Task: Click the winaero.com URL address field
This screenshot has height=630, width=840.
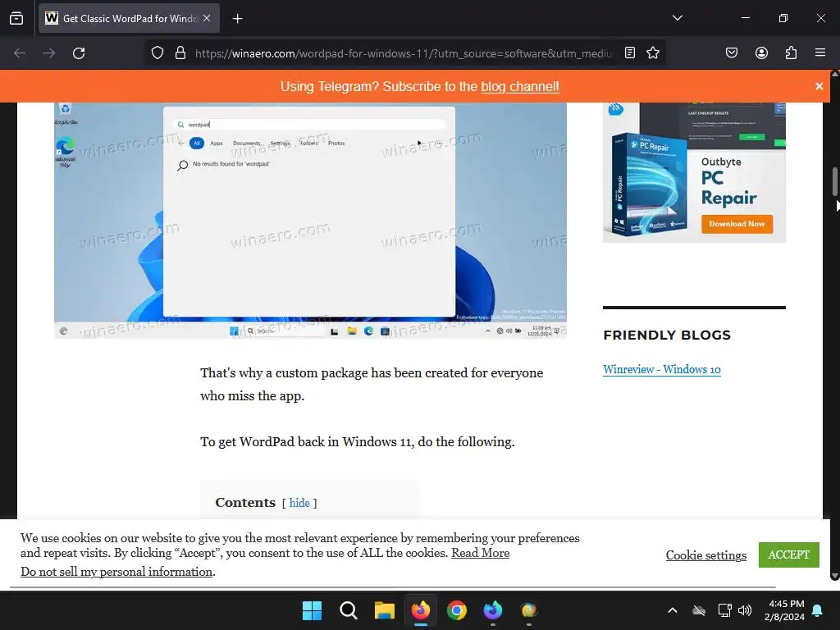Action: pyautogui.click(x=404, y=53)
